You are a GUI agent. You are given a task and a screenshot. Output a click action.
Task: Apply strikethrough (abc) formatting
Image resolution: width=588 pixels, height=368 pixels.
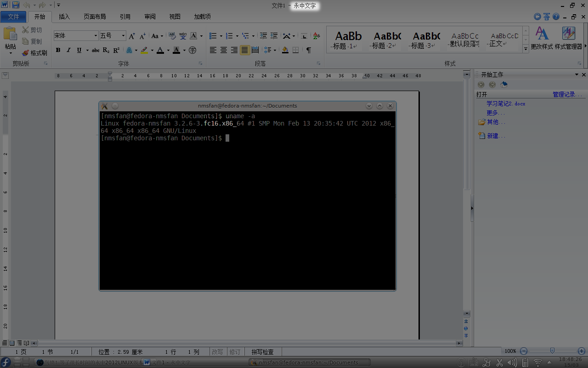pyautogui.click(x=96, y=50)
